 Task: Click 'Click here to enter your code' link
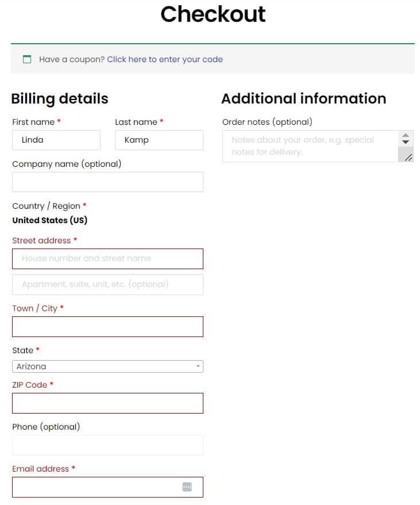pyautogui.click(x=165, y=59)
